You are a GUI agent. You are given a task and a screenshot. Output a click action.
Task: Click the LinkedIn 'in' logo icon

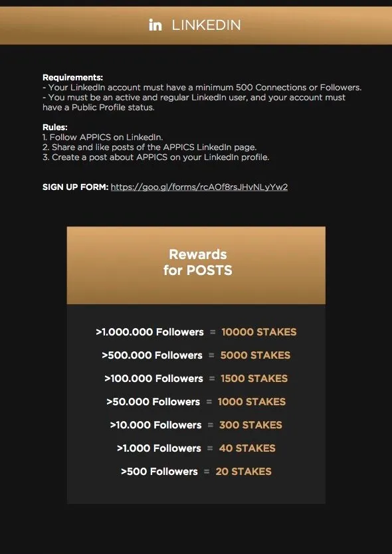pyautogui.click(x=155, y=25)
